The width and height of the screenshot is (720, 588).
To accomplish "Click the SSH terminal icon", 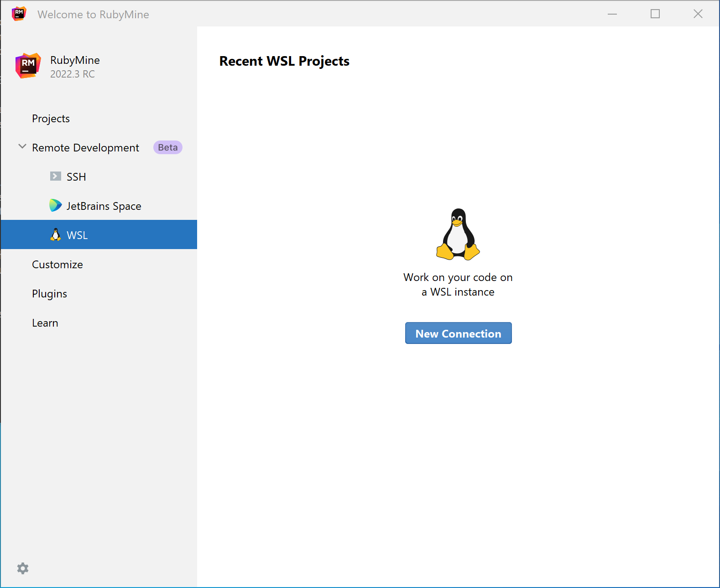I will click(x=56, y=176).
